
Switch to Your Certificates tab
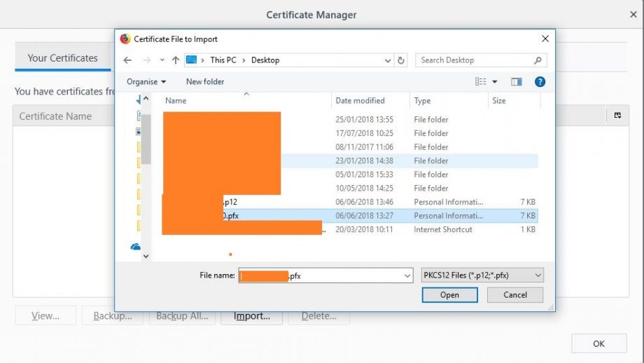coord(63,58)
